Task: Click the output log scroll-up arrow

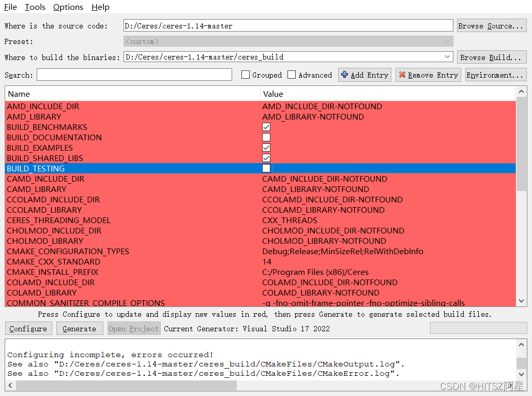Action: tap(522, 344)
